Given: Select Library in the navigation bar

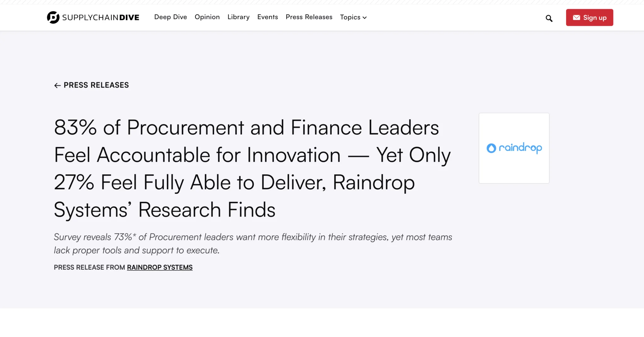Looking at the screenshot, I should click(238, 17).
